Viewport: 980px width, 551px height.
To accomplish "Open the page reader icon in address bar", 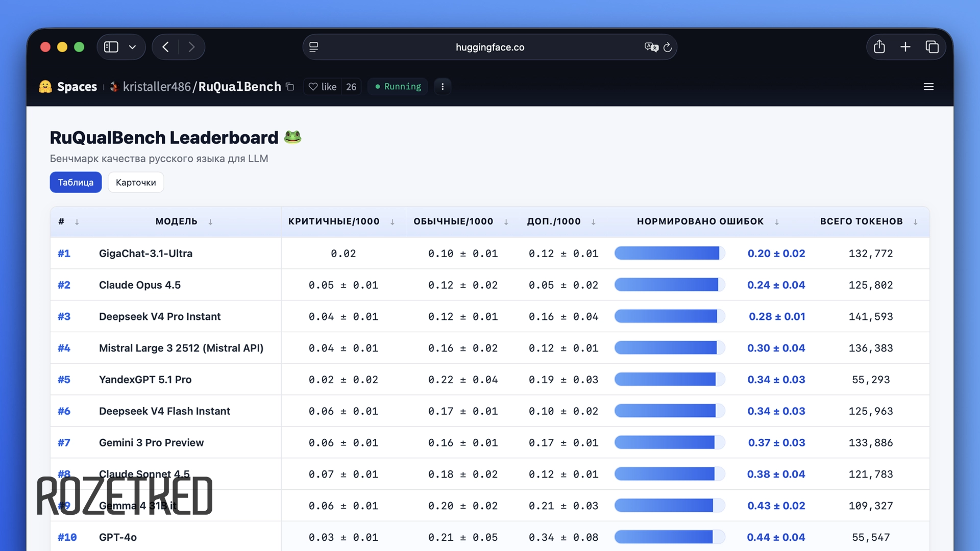I will click(314, 47).
